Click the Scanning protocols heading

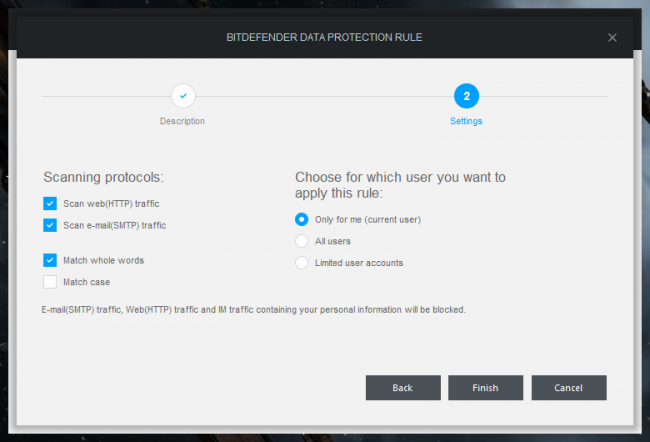(x=103, y=178)
